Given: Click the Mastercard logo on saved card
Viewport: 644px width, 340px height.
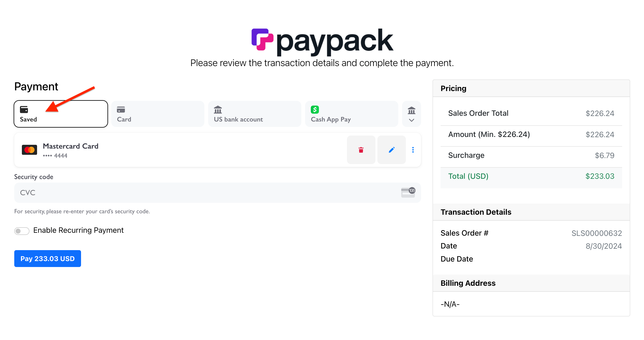Looking at the screenshot, I should click(29, 150).
